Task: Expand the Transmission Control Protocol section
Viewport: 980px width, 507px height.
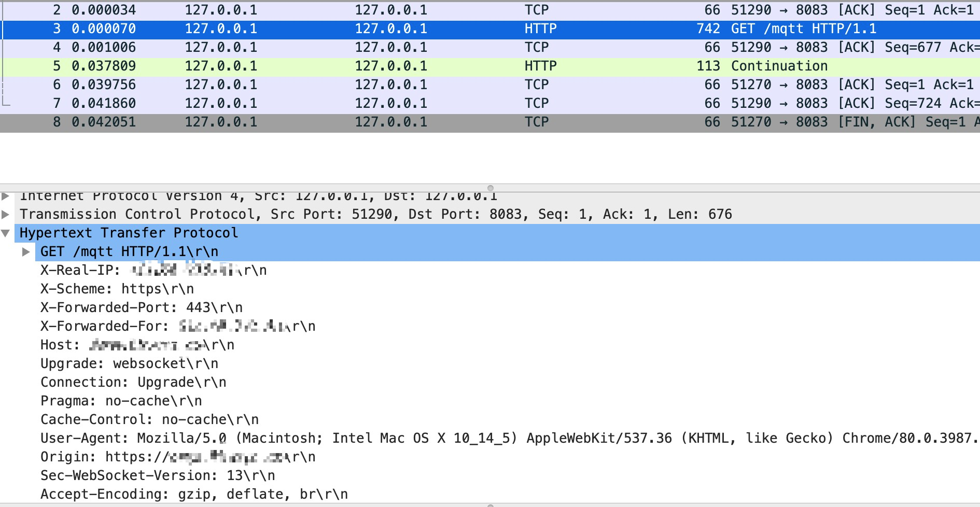Action: pyautogui.click(x=6, y=214)
